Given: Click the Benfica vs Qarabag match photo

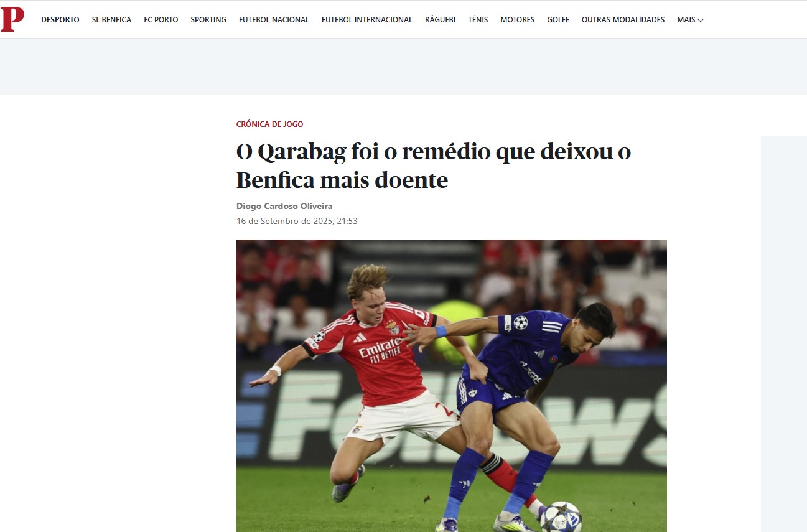Looking at the screenshot, I should click(x=452, y=386).
